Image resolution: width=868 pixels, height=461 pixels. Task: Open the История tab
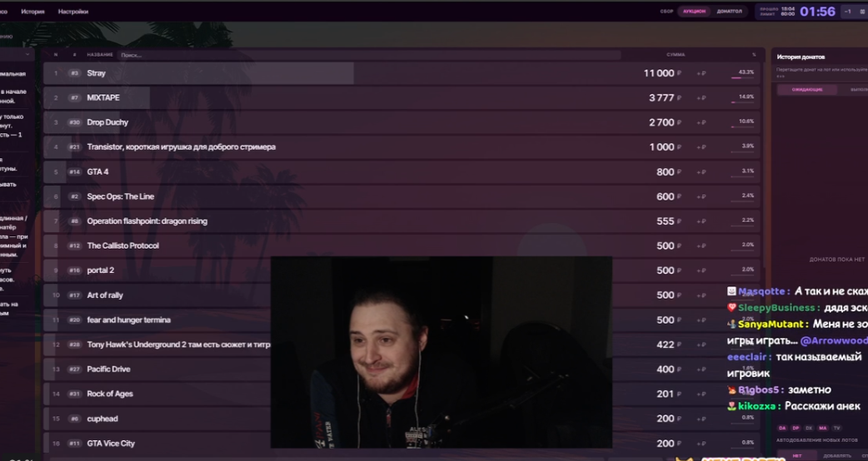click(x=32, y=12)
